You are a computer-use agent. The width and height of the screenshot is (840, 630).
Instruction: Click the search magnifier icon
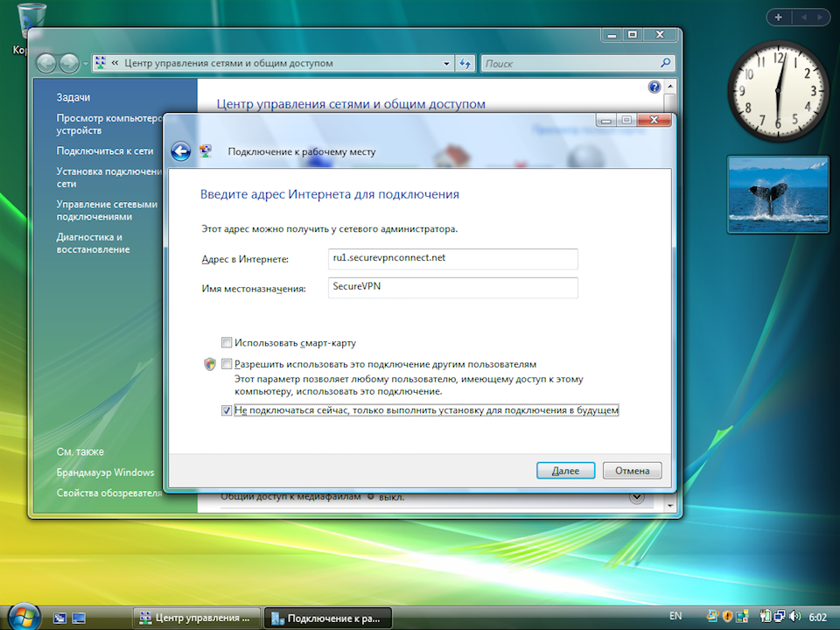tap(665, 63)
